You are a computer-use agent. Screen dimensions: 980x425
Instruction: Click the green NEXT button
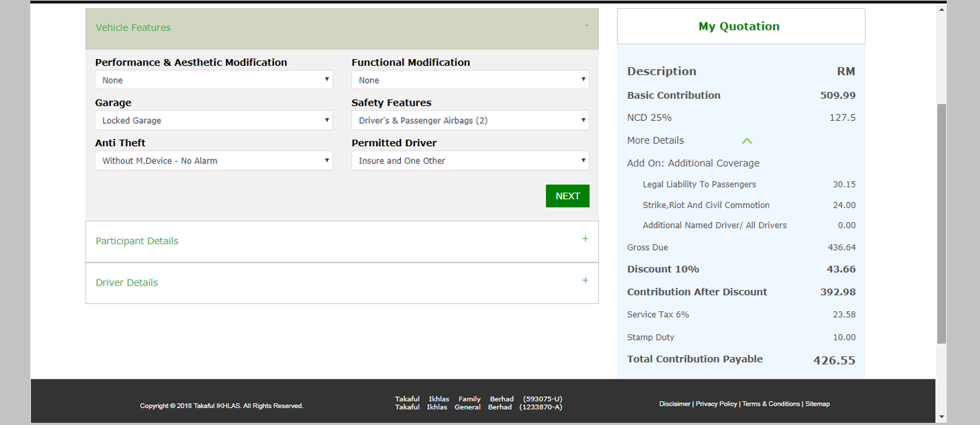[x=567, y=196]
